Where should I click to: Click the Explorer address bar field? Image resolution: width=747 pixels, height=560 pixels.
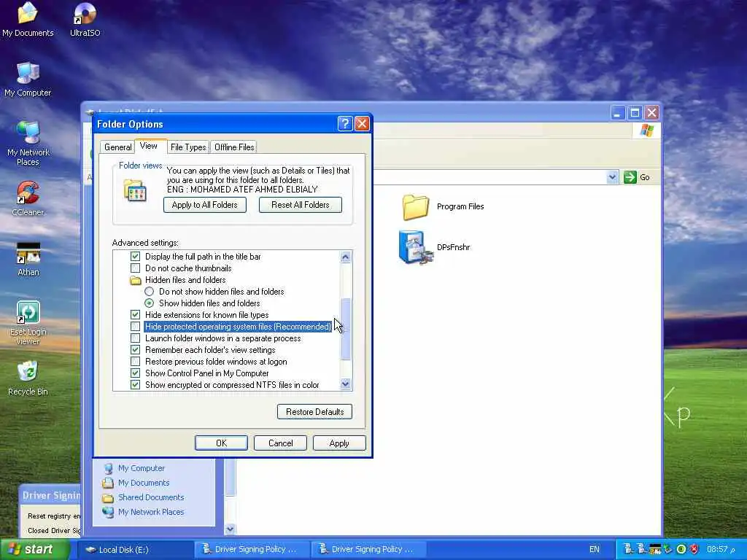pyautogui.click(x=489, y=177)
